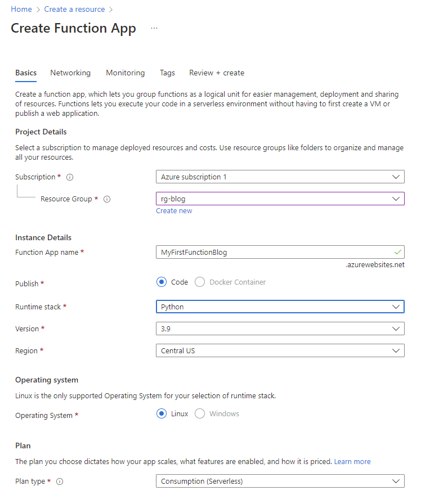439x504 pixels.
Task: Switch Operating System to Windows
Action: coord(200,413)
